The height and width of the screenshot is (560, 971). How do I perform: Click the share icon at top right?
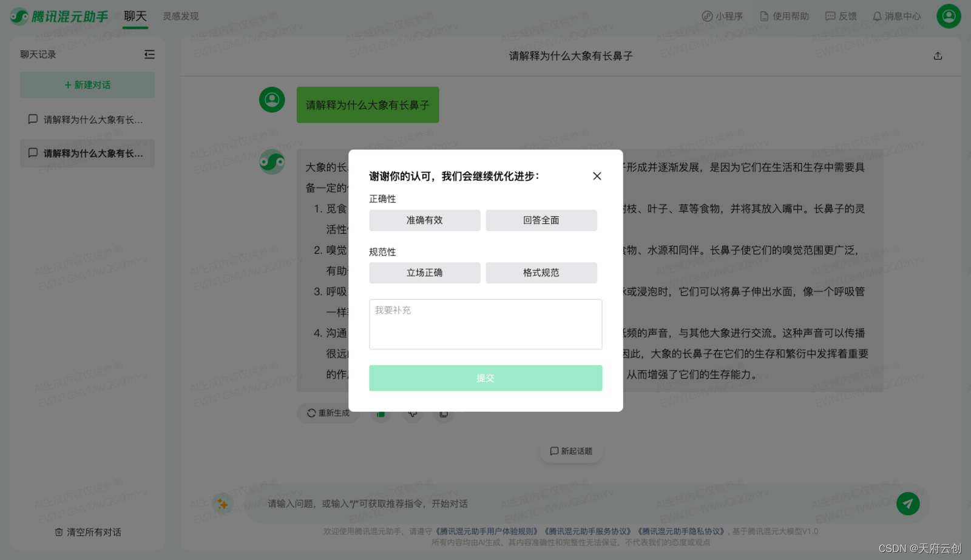point(938,56)
